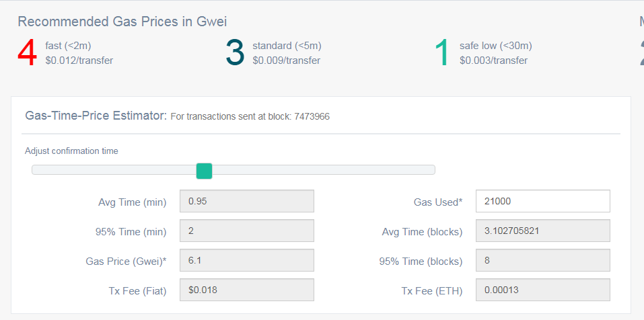Click the standard gas price number 3
This screenshot has width=644, height=320.
[x=235, y=53]
